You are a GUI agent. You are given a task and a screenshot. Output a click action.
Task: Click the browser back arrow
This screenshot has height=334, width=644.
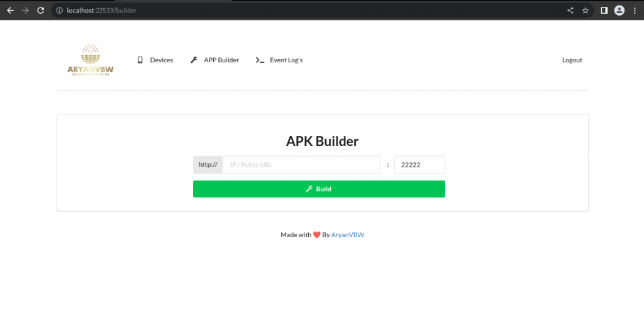coord(10,10)
